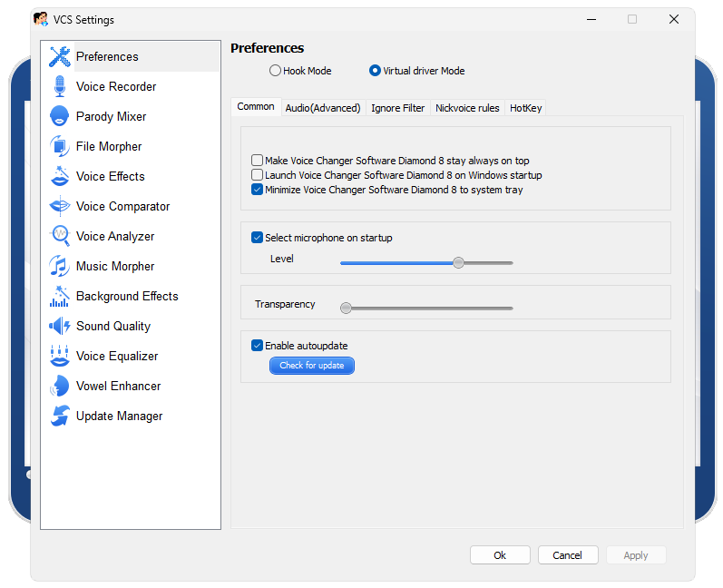Select Vowel Enhancer in the sidebar list

[x=118, y=386]
